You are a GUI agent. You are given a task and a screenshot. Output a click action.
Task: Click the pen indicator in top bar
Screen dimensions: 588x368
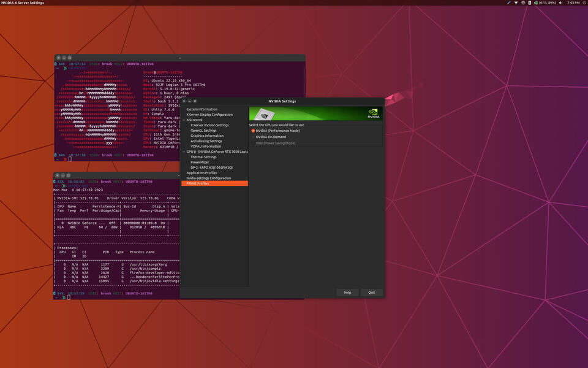[x=509, y=2]
